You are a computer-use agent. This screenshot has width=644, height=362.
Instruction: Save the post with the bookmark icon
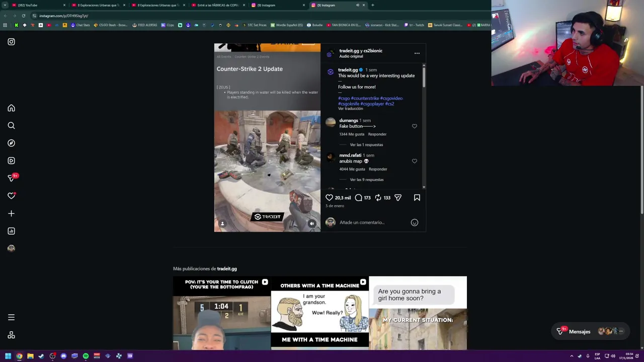tap(417, 198)
